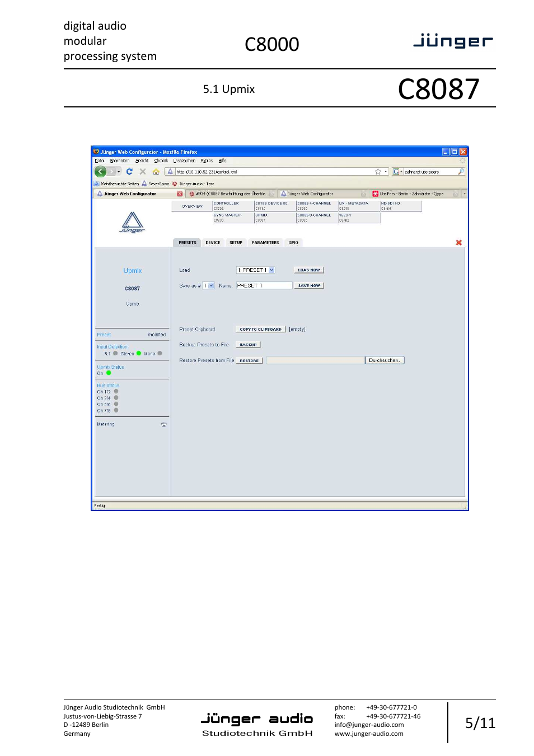Image resolution: width=534 pixels, height=756 pixels.
Task: Click the red X close icon beside GPIO tabs
Action: tap(459, 243)
